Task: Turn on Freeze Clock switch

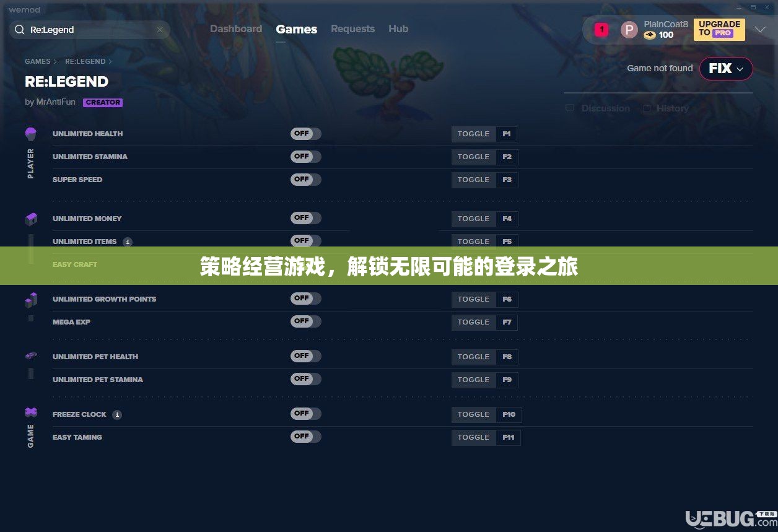Action: coord(306,414)
